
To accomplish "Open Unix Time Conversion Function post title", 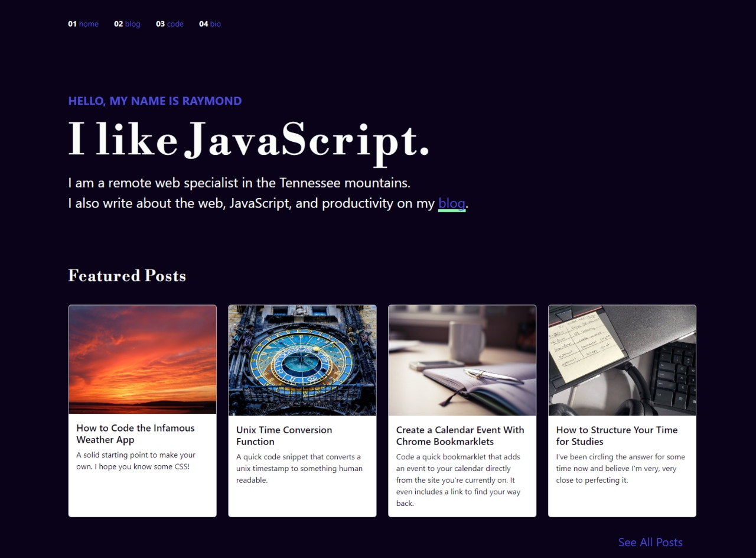I will 284,436.
